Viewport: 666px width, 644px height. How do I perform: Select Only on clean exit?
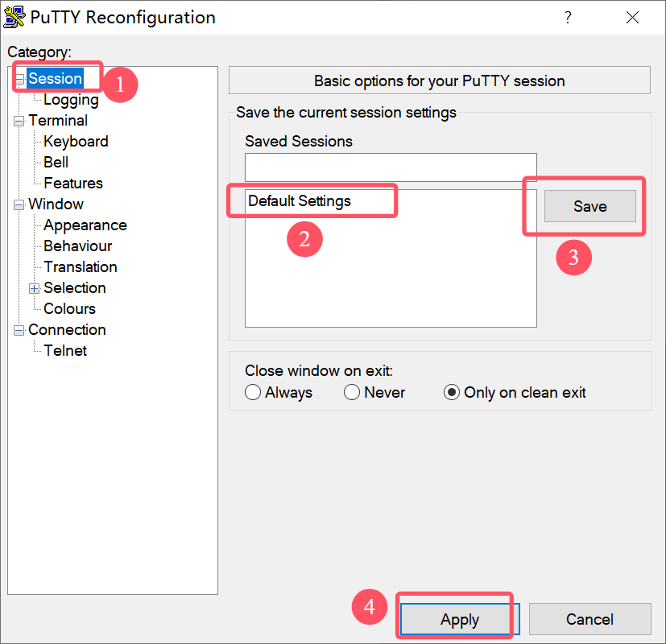453,392
